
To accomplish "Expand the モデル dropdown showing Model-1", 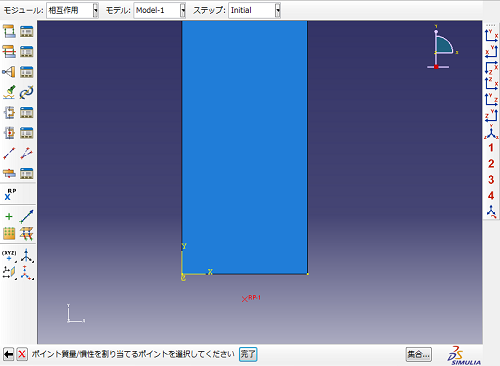I will [x=160, y=10].
